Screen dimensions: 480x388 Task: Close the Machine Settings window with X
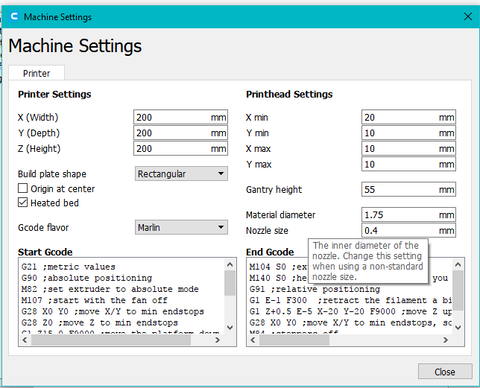point(468,16)
